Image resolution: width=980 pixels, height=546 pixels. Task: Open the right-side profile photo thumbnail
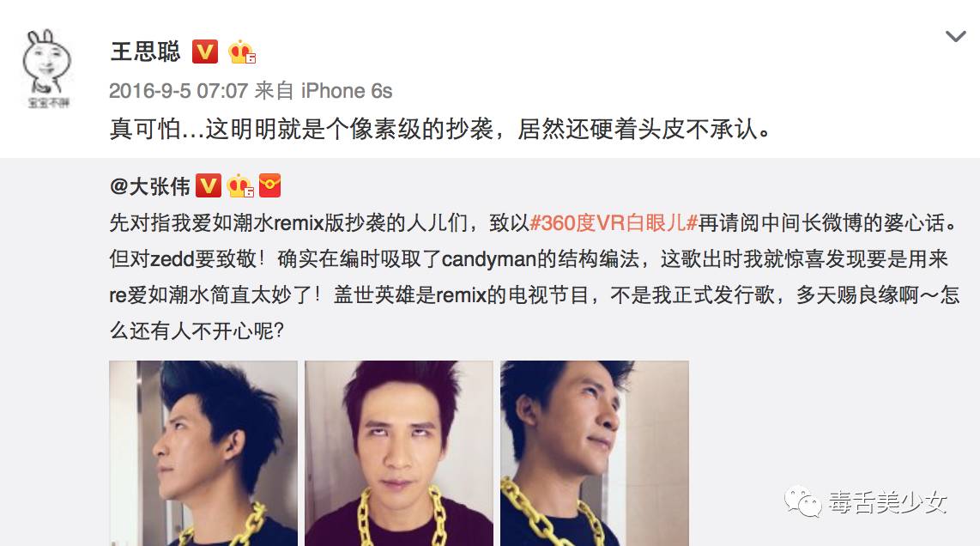pos(595,452)
